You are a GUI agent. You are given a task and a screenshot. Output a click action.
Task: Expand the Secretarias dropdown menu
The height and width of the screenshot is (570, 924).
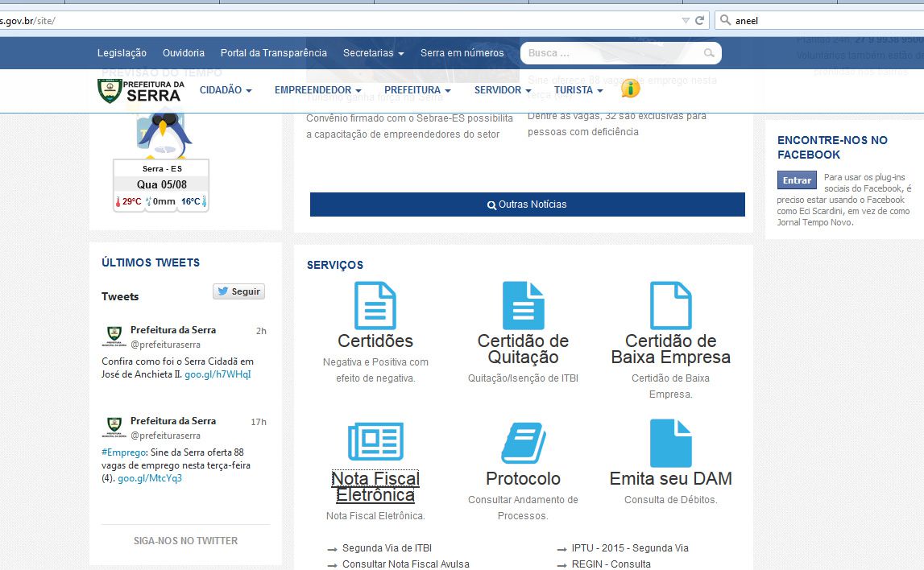point(373,53)
